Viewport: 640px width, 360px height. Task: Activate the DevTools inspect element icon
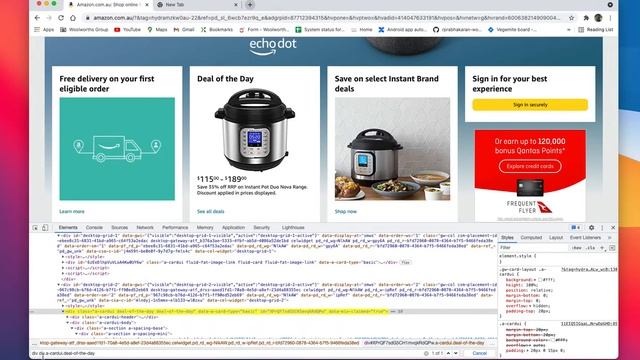click(36, 228)
